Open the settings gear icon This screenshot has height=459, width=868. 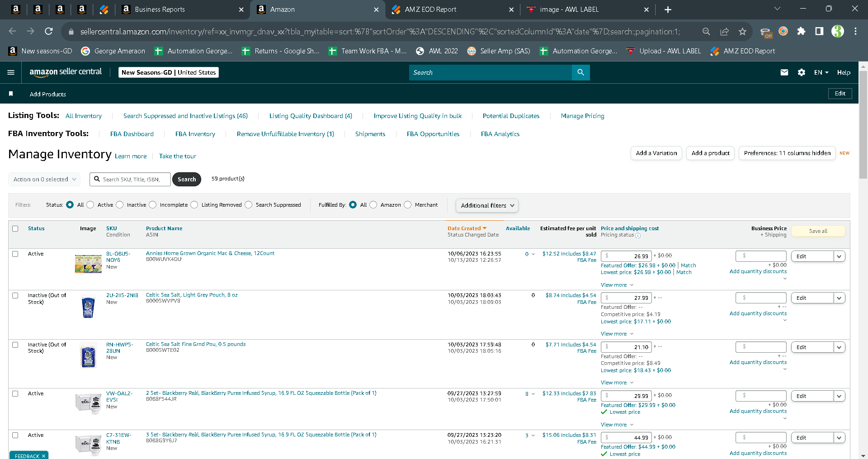(x=802, y=72)
